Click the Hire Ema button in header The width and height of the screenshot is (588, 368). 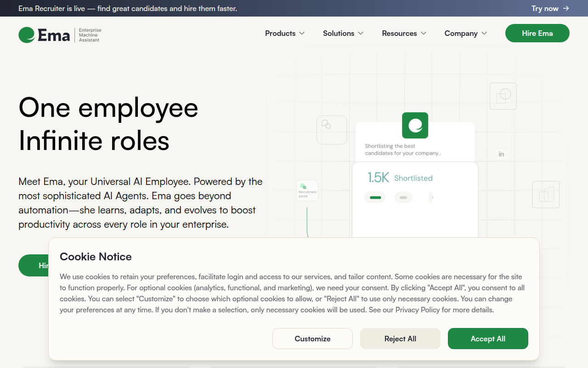coord(537,33)
